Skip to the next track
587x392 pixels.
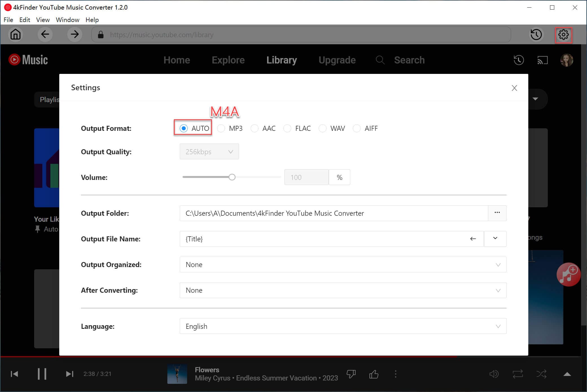(x=69, y=374)
